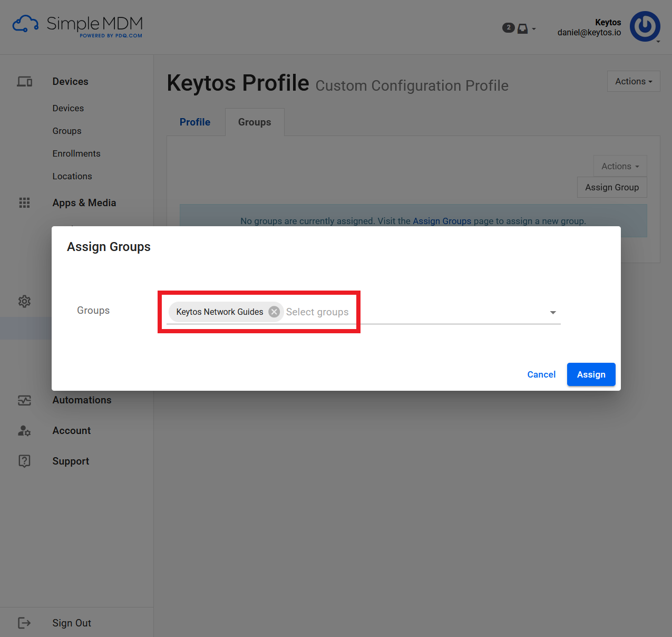Click the Keytos account avatar icon
This screenshot has width=672, height=637.
click(645, 26)
